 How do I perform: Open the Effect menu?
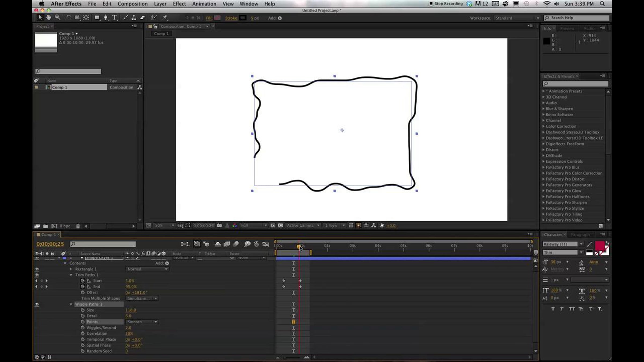click(x=179, y=4)
